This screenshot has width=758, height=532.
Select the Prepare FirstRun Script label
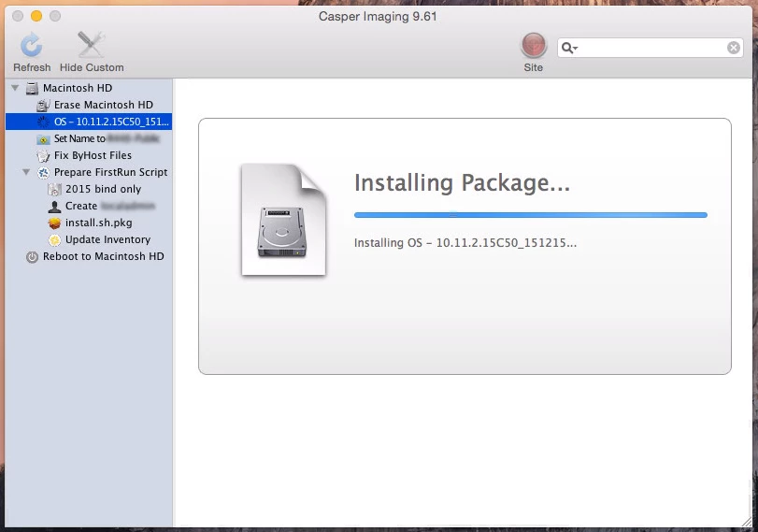(110, 172)
